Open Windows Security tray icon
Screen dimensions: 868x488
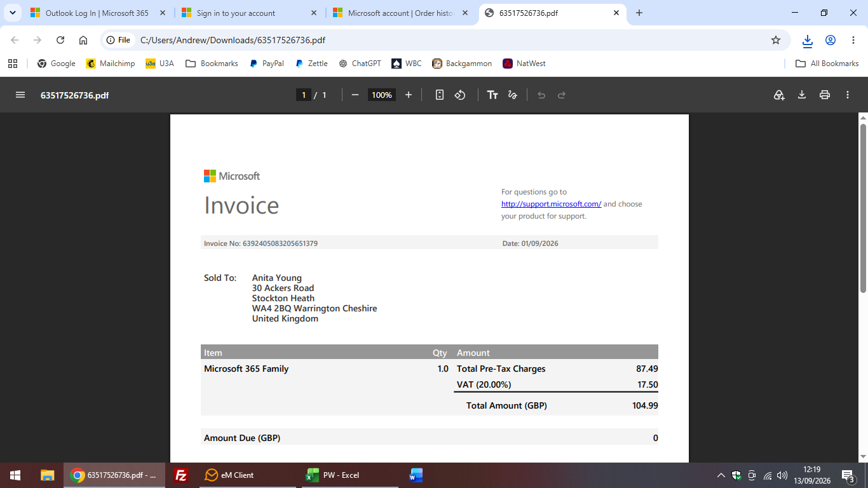pos(736,475)
